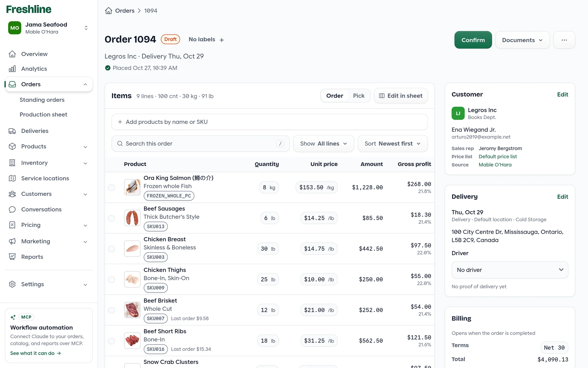This screenshot has width=588, height=368.
Task: Add a label with the plus icon
Action: [222, 40]
